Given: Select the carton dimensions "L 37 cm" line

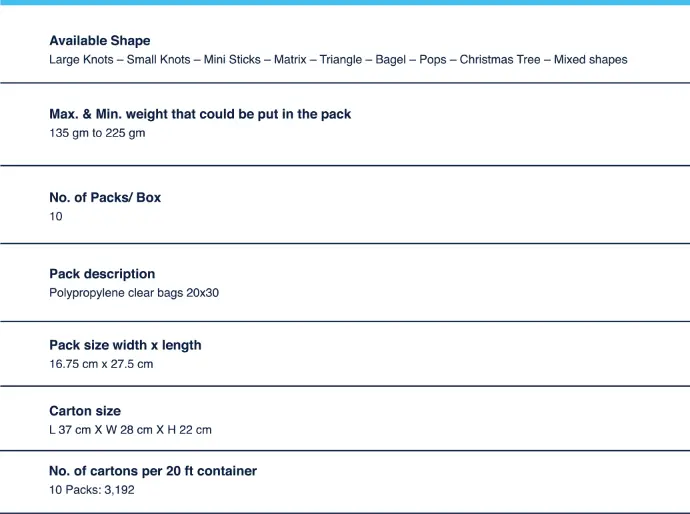Looking at the screenshot, I should click(130, 430).
